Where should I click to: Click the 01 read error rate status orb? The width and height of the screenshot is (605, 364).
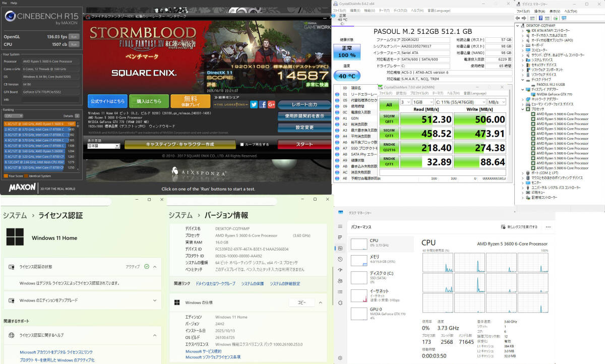[x=337, y=94]
